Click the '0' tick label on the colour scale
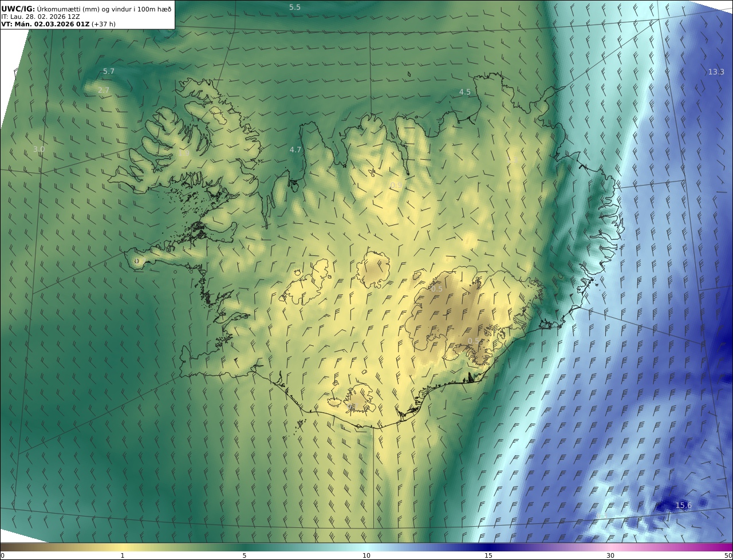 tap(2, 555)
